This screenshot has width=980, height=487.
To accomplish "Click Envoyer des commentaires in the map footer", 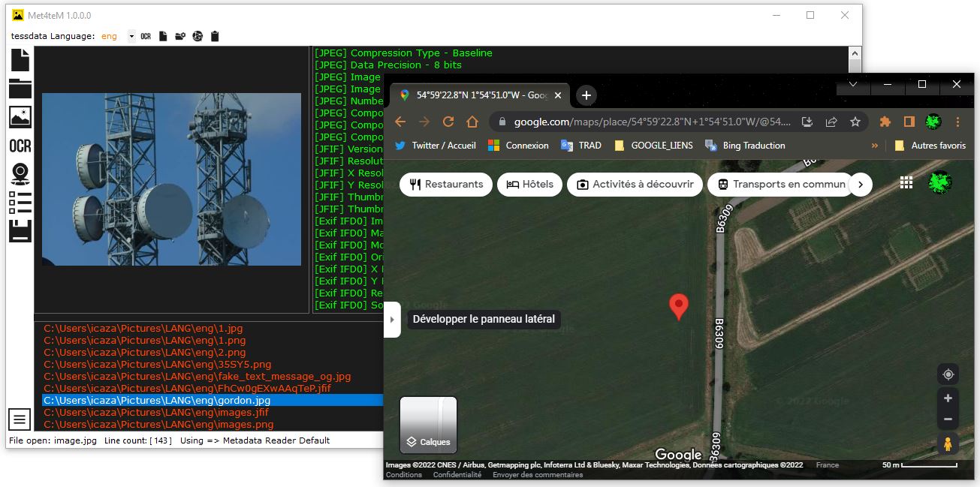I will point(538,475).
